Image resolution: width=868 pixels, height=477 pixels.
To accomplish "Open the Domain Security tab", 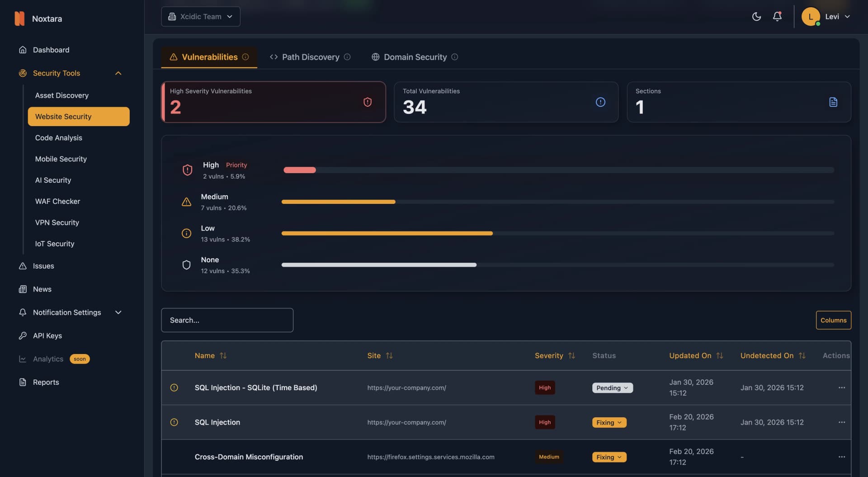I will pyautogui.click(x=415, y=57).
